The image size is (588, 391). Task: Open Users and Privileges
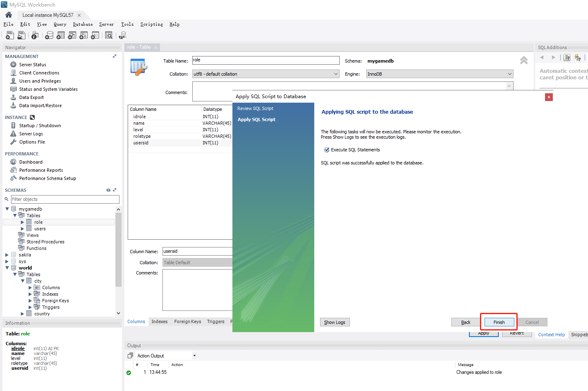(x=40, y=81)
